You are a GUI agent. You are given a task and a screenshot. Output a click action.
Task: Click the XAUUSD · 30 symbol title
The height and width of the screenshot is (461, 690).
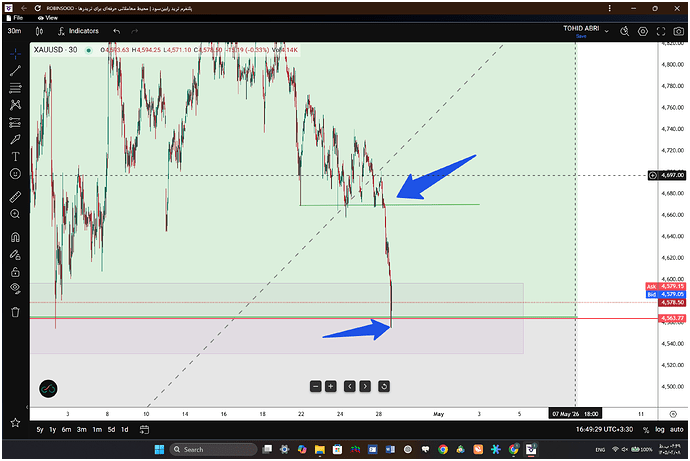[x=55, y=50]
